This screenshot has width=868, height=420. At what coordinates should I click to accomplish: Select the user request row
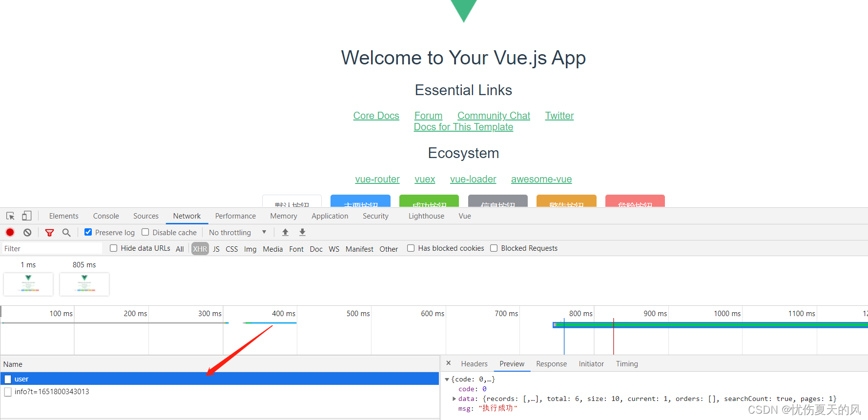[x=220, y=379]
